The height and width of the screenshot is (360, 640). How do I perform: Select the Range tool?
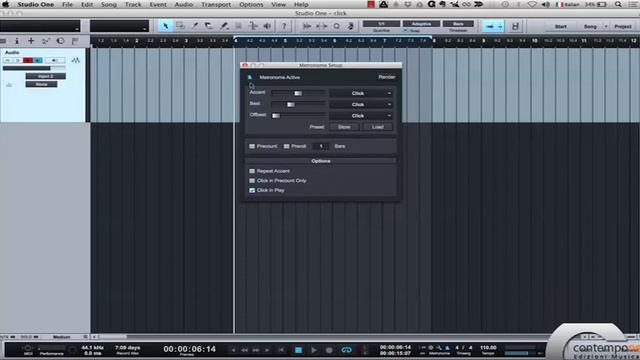180,26
